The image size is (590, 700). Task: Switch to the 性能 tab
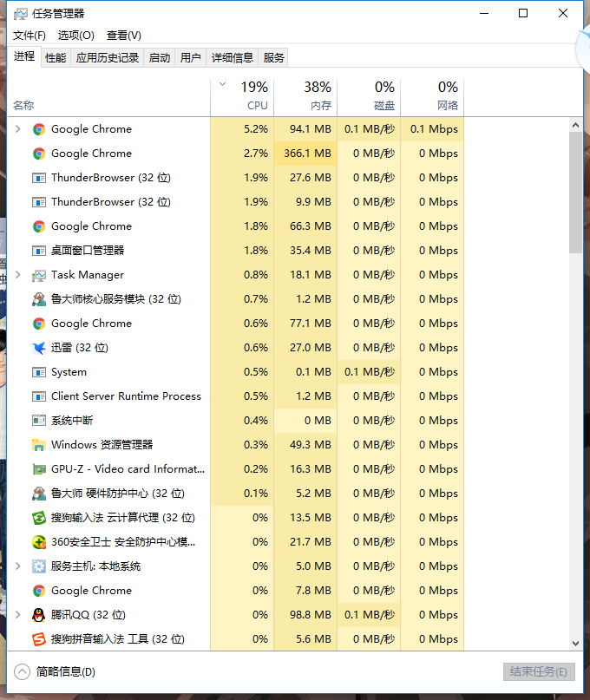[56, 57]
